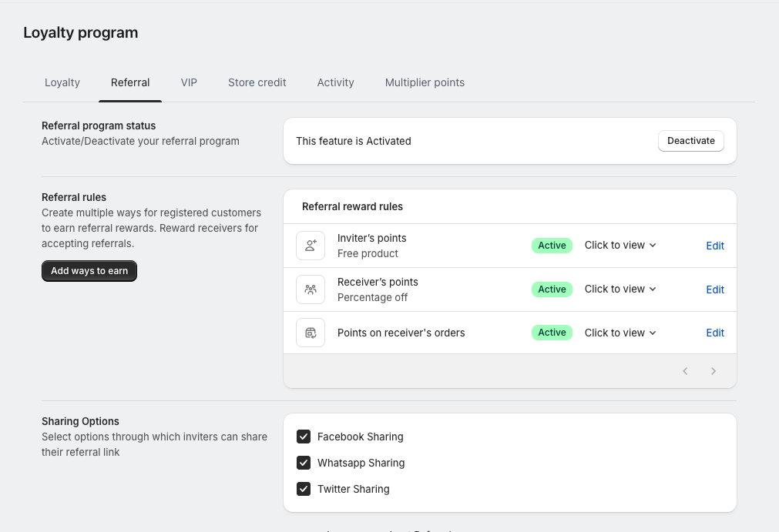Click the Receiver's points group icon

(x=311, y=289)
